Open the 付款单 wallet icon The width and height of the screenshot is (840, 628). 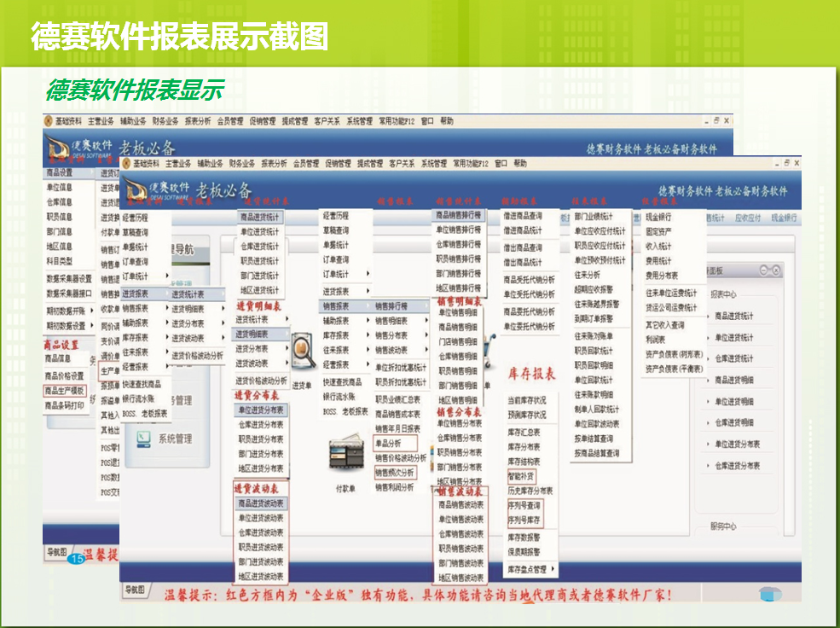(x=346, y=455)
